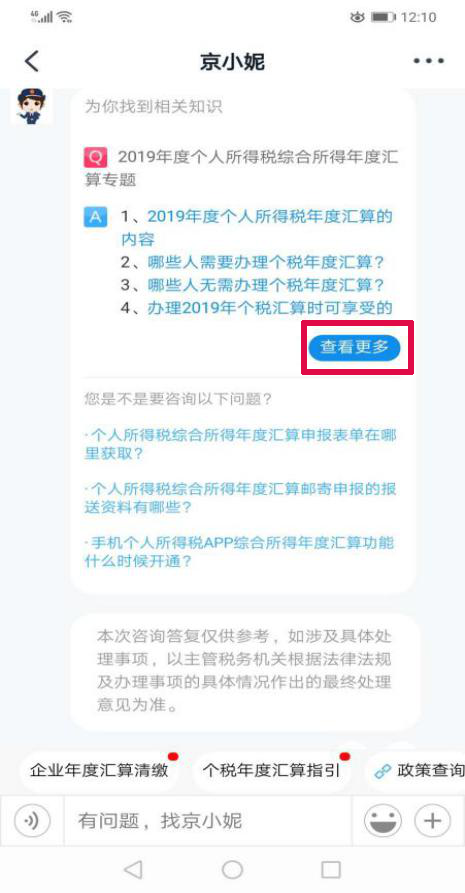Viewport: 465px width, 893px height.
Task: Focus the 有问题，找京小妮 message input field
Action: 208,821
